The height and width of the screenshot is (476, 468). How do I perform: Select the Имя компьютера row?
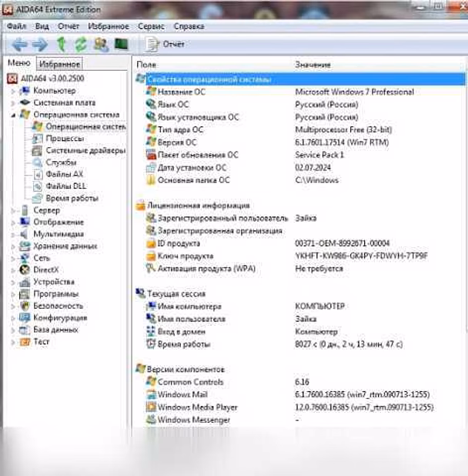point(299,307)
